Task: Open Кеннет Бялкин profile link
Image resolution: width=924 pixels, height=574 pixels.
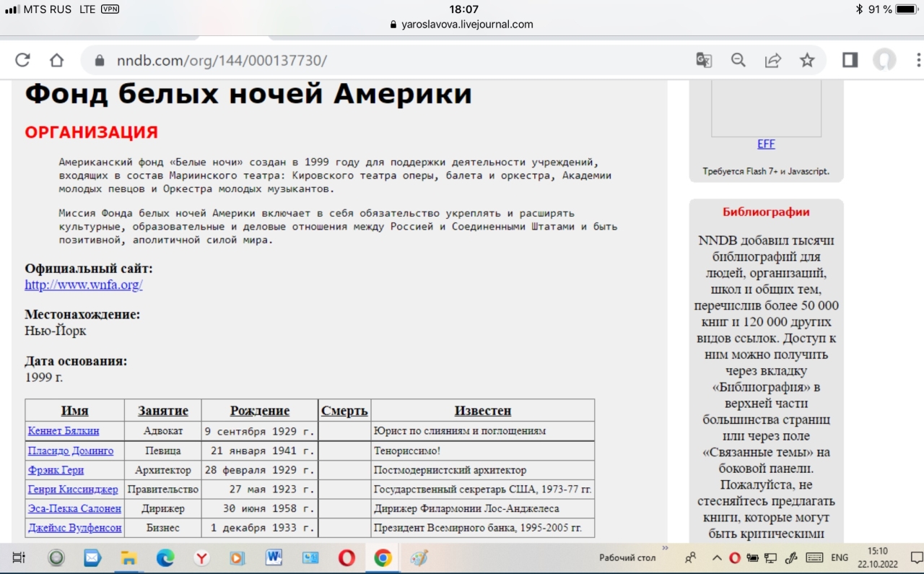Action: (64, 431)
